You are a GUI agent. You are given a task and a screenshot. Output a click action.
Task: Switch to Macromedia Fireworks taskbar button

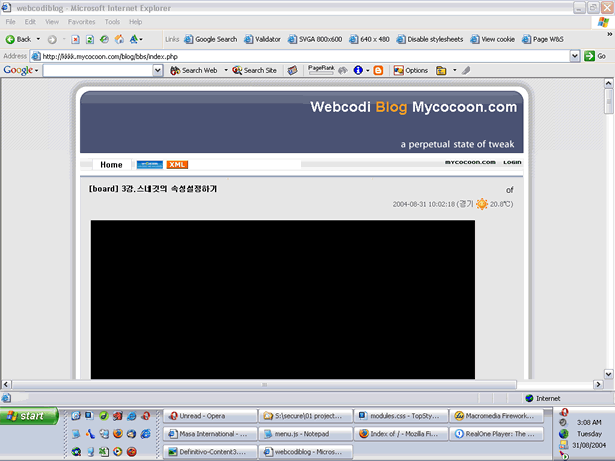(496, 416)
